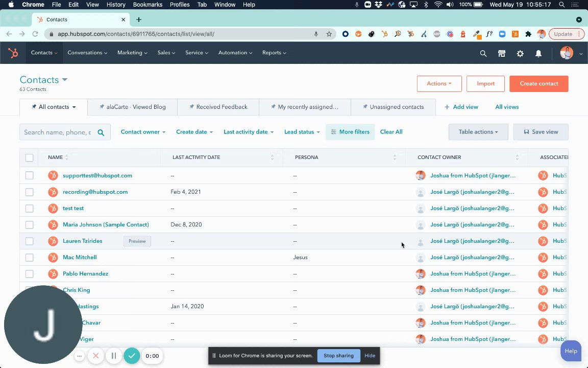Click the HubSpot sprocket logo

13,53
